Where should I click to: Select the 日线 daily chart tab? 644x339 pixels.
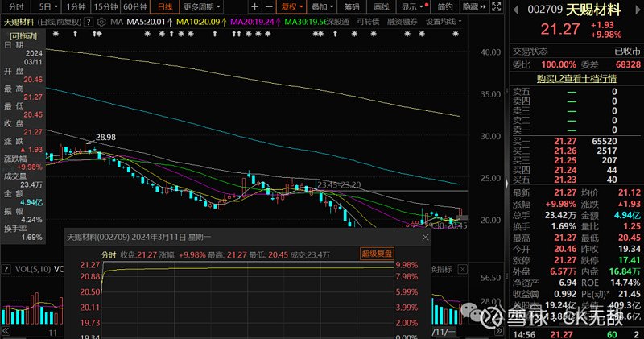165,6
